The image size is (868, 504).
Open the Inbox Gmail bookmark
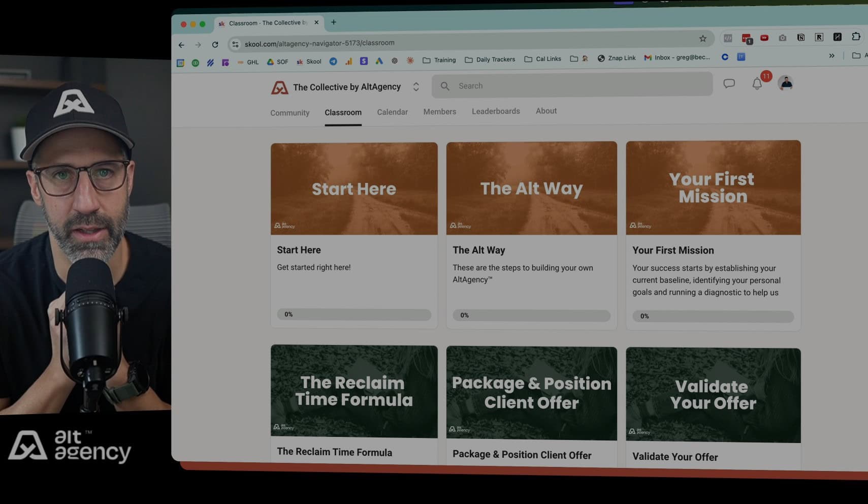[x=677, y=57]
